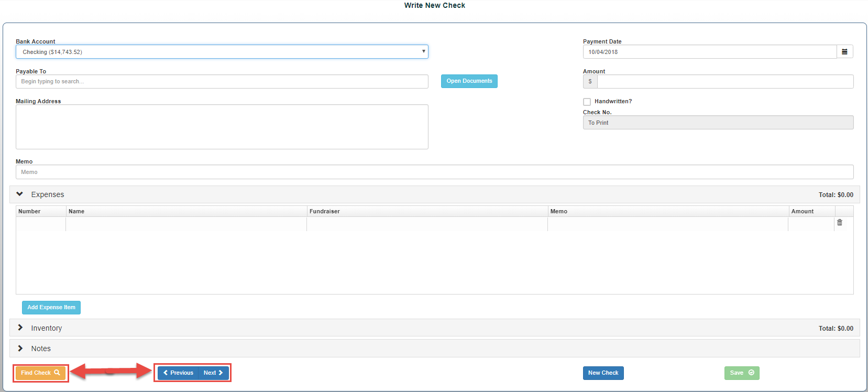Click the Name column header in Expenses
The height and width of the screenshot is (392, 868).
coord(186,211)
